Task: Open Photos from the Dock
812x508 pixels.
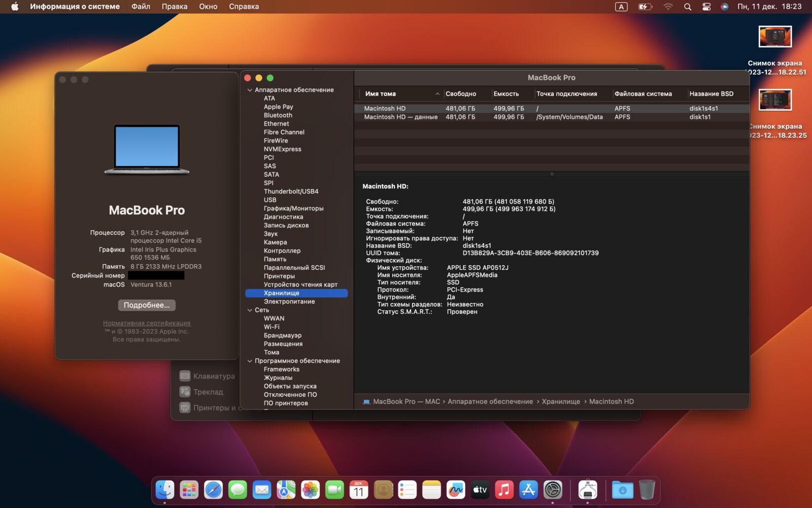Action: [310, 490]
